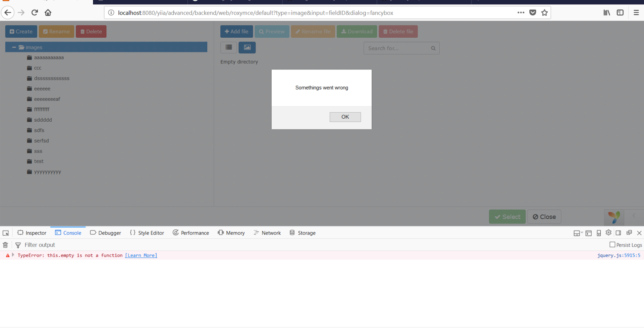Open the Storage devtools tab

pos(303,233)
